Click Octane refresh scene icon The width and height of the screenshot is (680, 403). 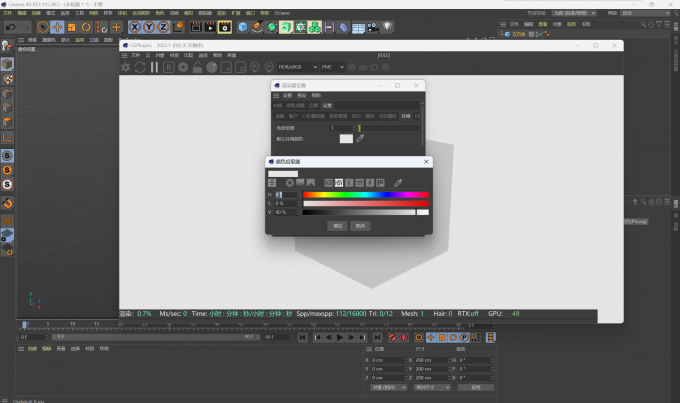140,67
